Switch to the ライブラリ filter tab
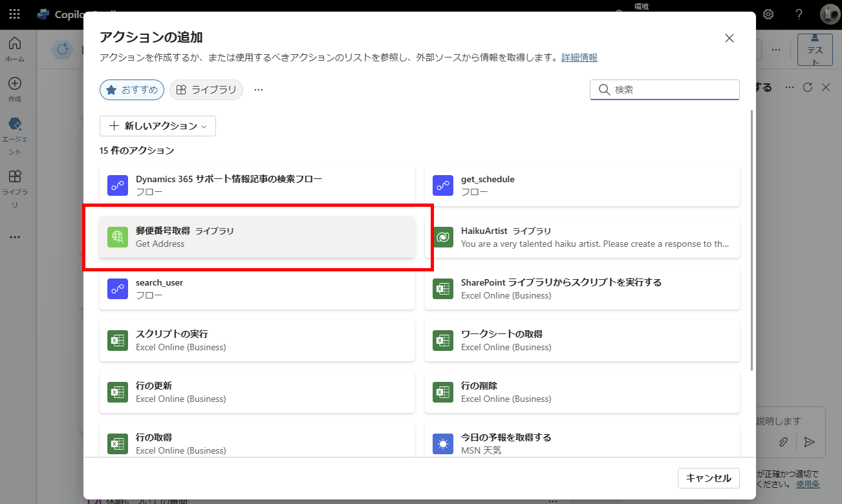The width and height of the screenshot is (842, 504). pyautogui.click(x=206, y=90)
